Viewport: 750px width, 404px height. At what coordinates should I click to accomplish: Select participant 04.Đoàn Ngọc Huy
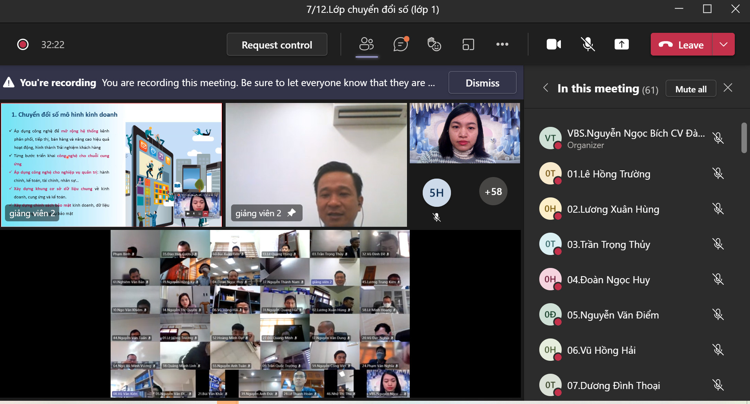[608, 280]
